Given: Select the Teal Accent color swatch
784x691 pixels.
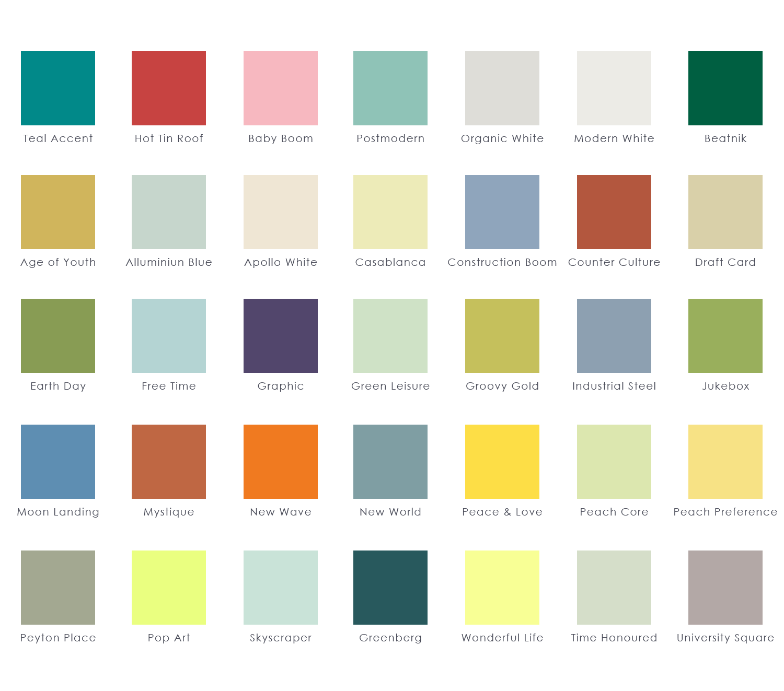Looking at the screenshot, I should (x=58, y=88).
